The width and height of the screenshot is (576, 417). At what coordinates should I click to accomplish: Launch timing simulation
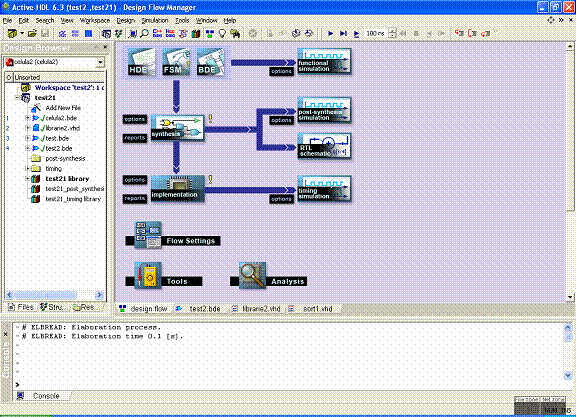pos(324,189)
